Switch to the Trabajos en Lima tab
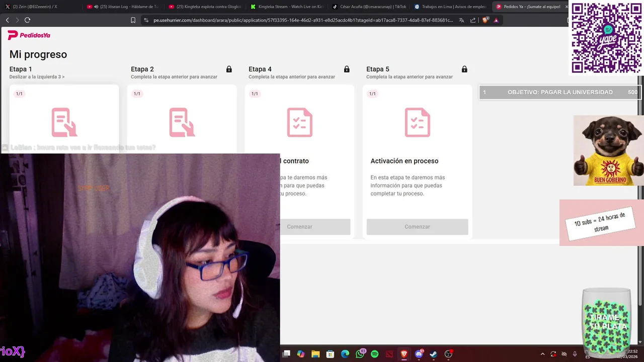This screenshot has height=362, width=644. [451, 7]
